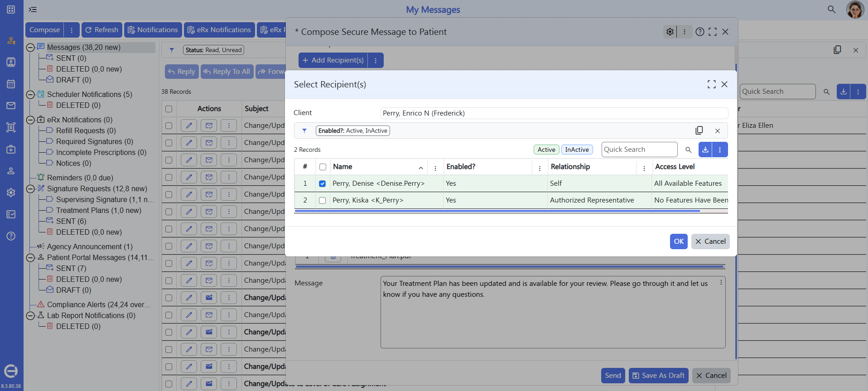Viewport: 868px width, 391px height.
Task: Open the help question mark in sidebar
Action: point(11,236)
